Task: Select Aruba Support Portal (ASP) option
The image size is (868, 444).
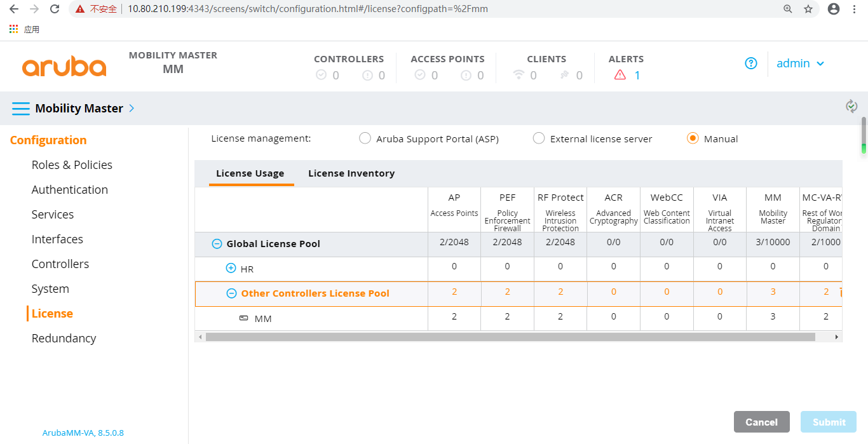Action: (x=365, y=138)
